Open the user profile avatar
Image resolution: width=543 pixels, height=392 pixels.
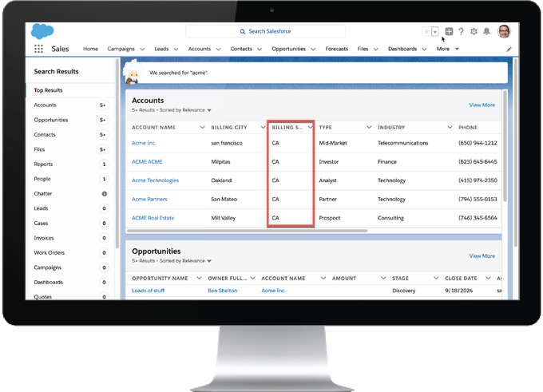click(504, 31)
